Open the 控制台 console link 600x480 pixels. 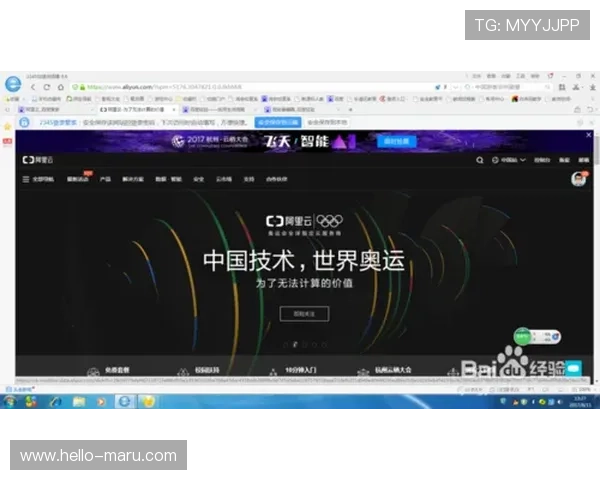[542, 160]
